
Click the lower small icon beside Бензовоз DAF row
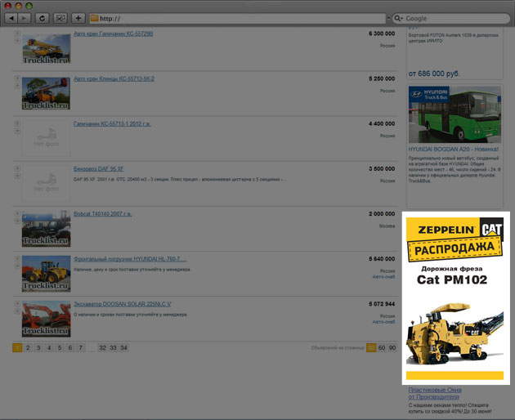coord(17,176)
